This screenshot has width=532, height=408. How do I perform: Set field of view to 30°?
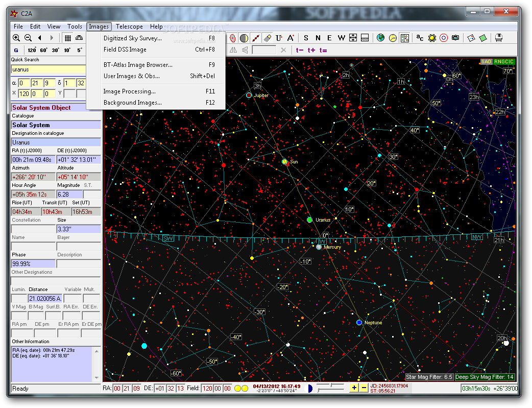(x=55, y=50)
